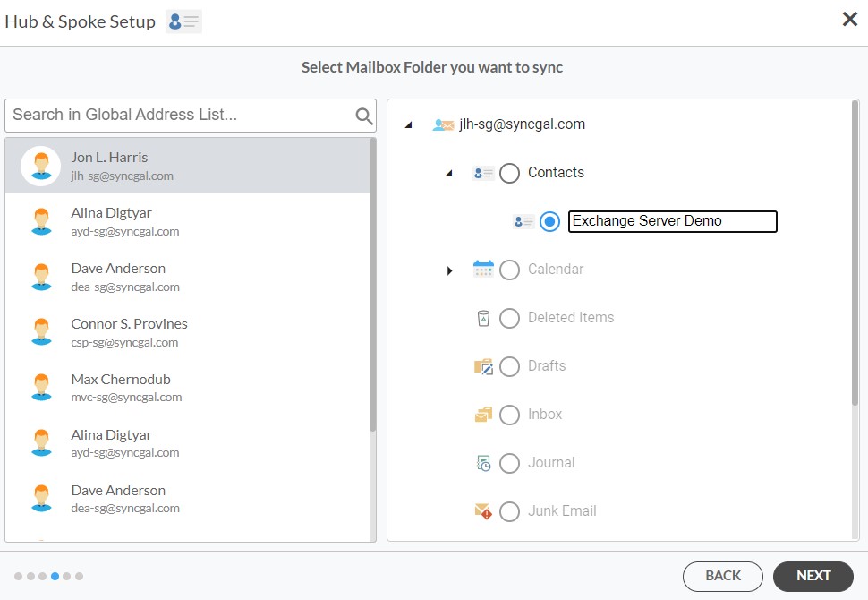This screenshot has height=600, width=868.
Task: Click the mailbox icon next to jlh-sg@syncgal.com
Action: (443, 124)
